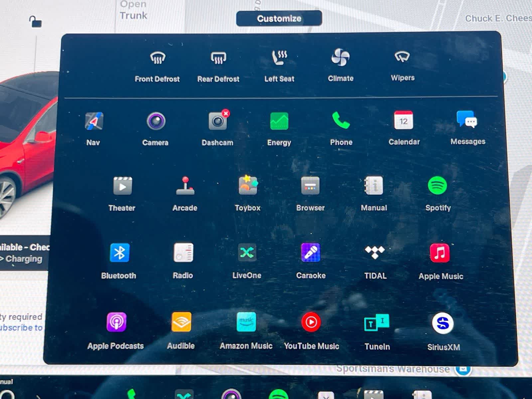The height and width of the screenshot is (399, 532).
Task: Click the Sportsman's Warehouse map marker
Action: pyautogui.click(x=463, y=369)
